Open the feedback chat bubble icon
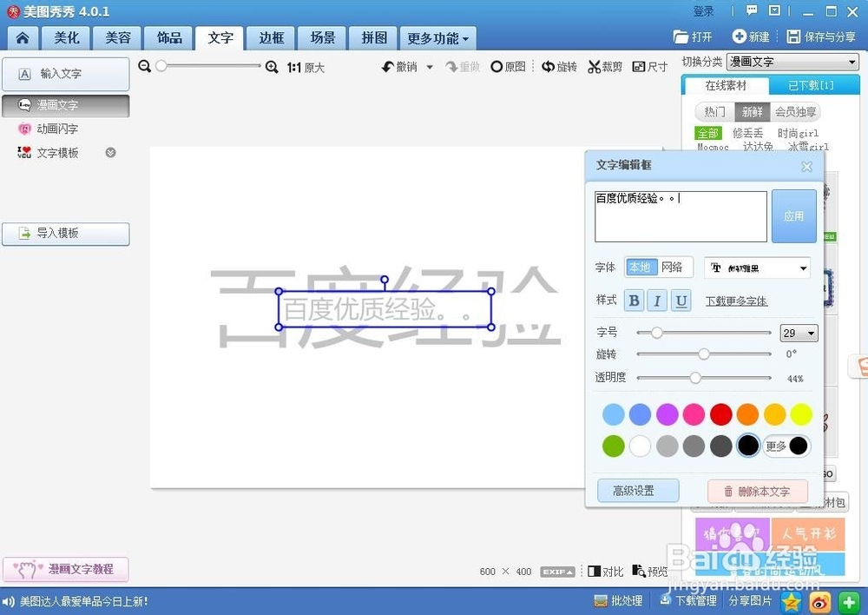This screenshot has width=868, height=615. tap(751, 10)
